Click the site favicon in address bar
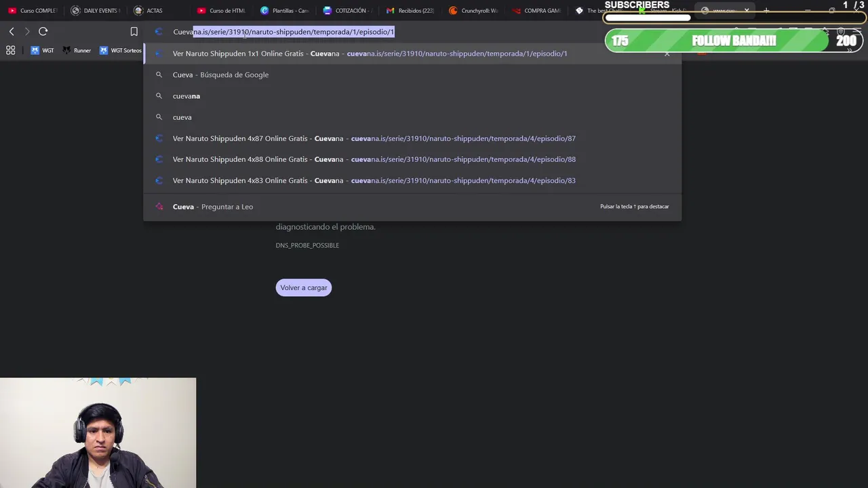The width and height of the screenshot is (868, 488). tap(159, 32)
